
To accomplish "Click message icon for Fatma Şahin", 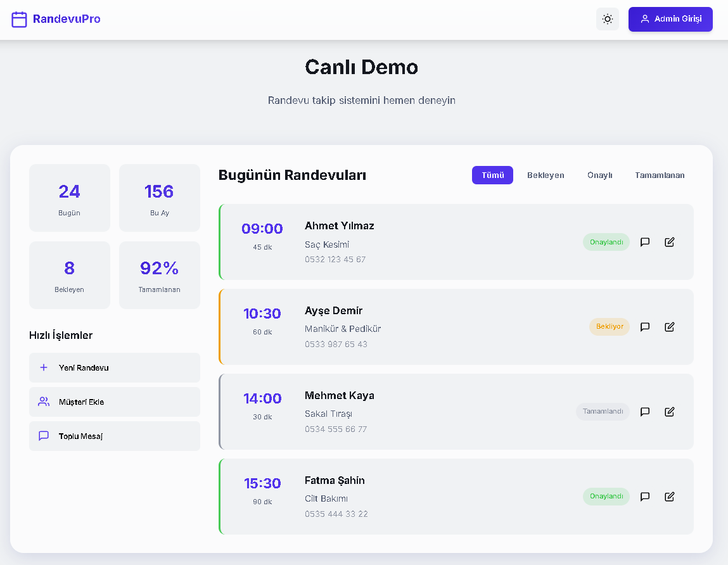I will (x=645, y=497).
